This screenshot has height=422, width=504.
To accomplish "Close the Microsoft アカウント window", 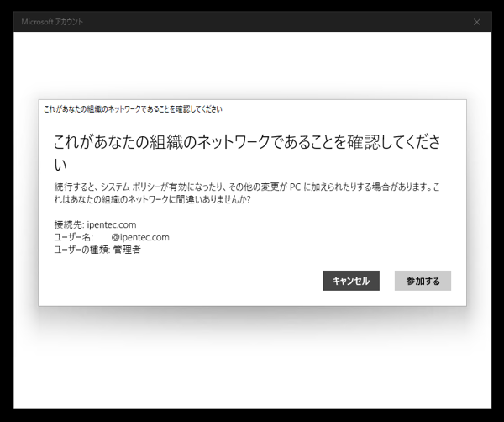I will [476, 22].
